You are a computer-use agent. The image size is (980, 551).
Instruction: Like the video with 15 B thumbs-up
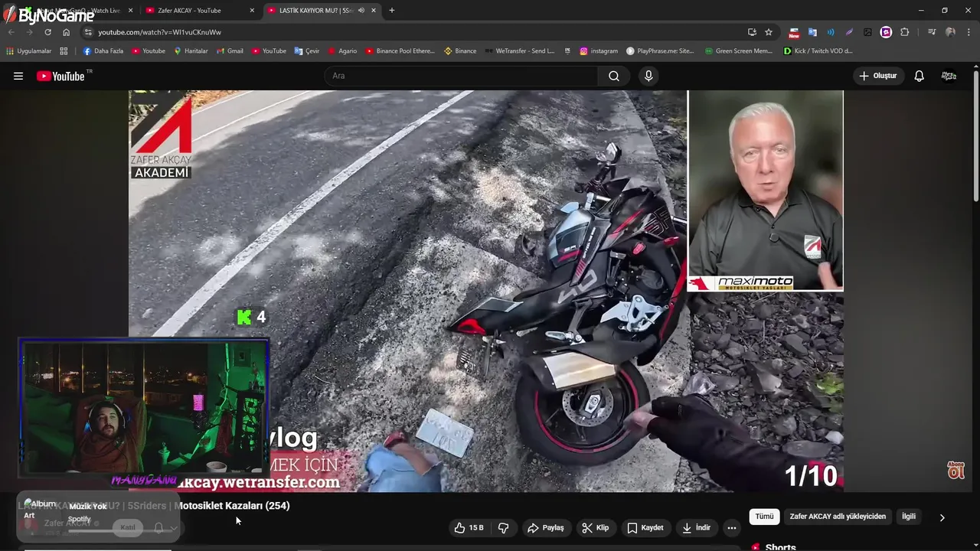click(x=469, y=528)
